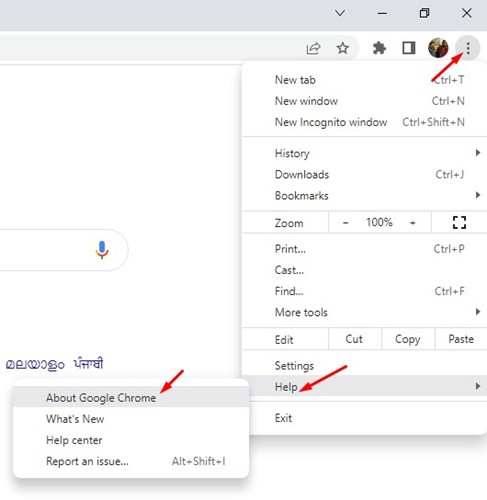Toggle the side panel icon
Viewport: 487px width, 500px height.
click(x=409, y=48)
